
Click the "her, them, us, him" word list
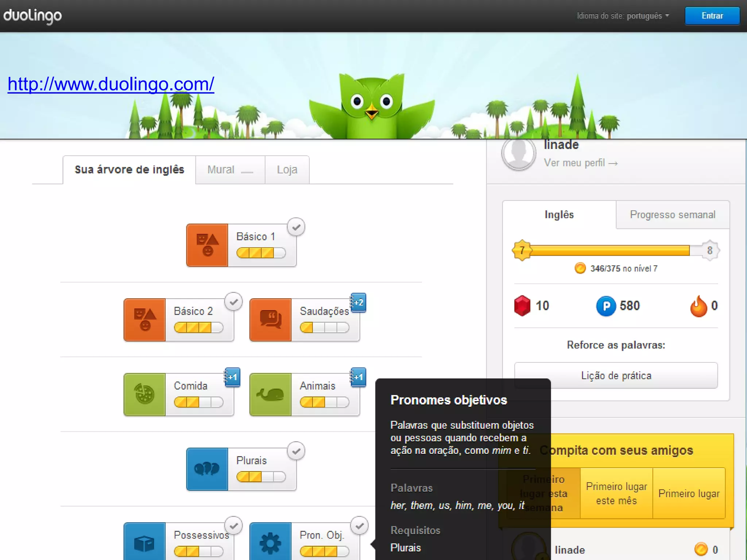(x=457, y=505)
